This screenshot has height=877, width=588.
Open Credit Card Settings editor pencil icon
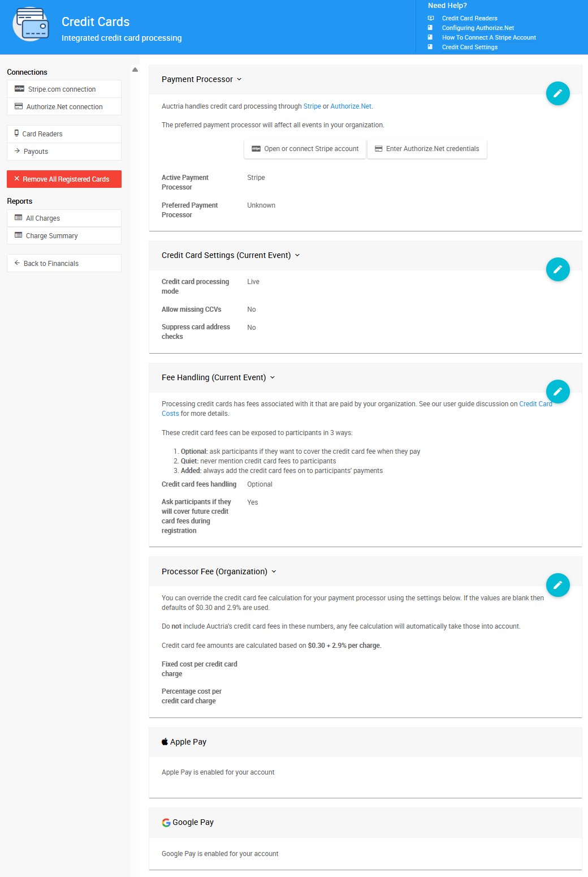[x=558, y=269]
